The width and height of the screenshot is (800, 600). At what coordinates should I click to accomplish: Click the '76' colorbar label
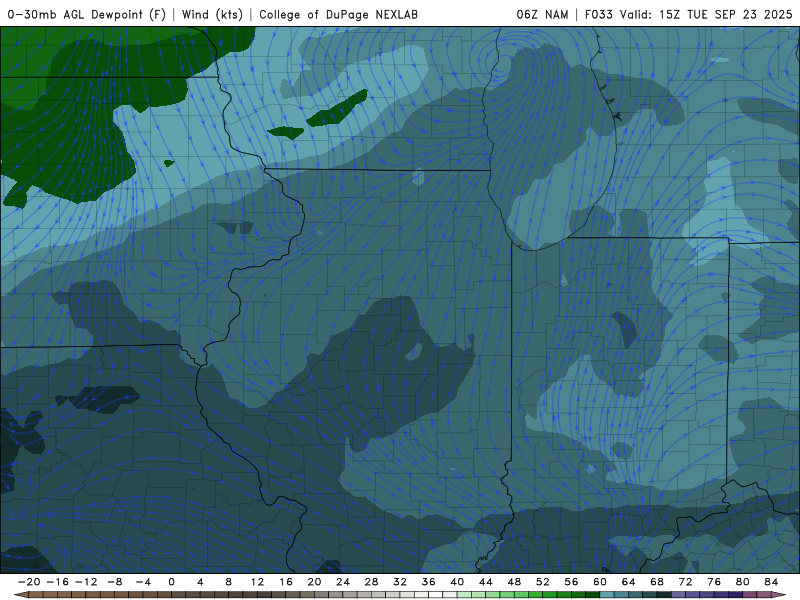tap(714, 582)
